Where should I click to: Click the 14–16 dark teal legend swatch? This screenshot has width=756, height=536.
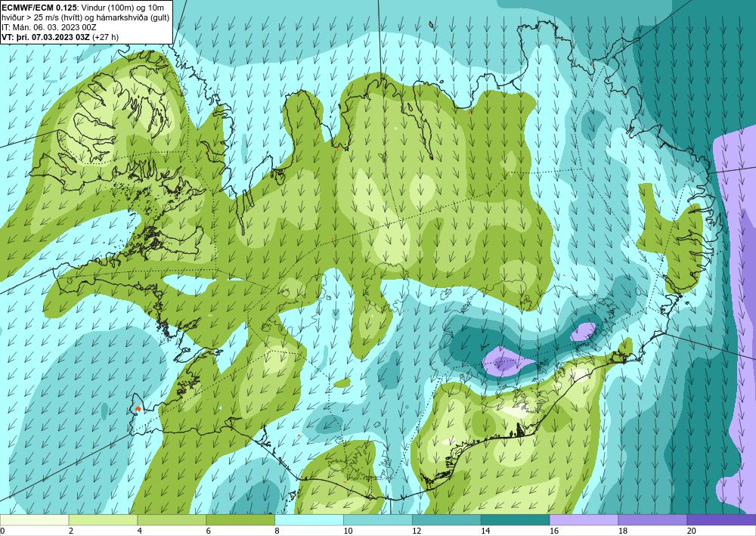point(515,520)
